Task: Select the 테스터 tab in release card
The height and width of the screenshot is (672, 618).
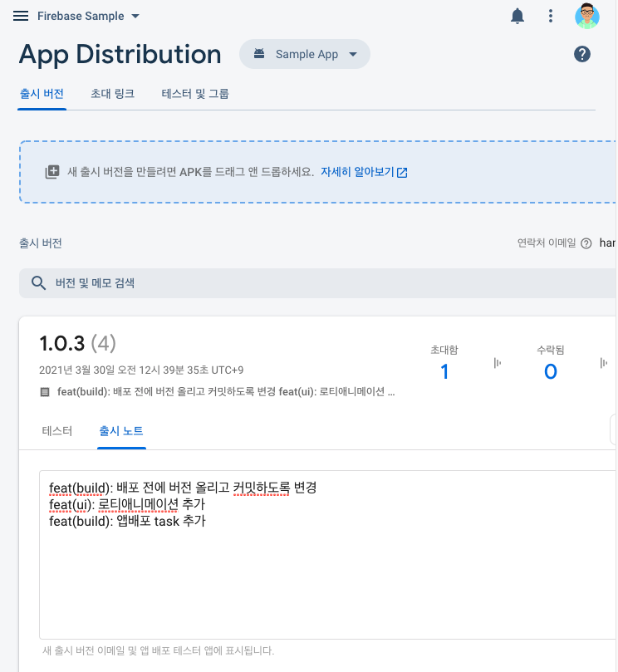Action: pos(57,431)
